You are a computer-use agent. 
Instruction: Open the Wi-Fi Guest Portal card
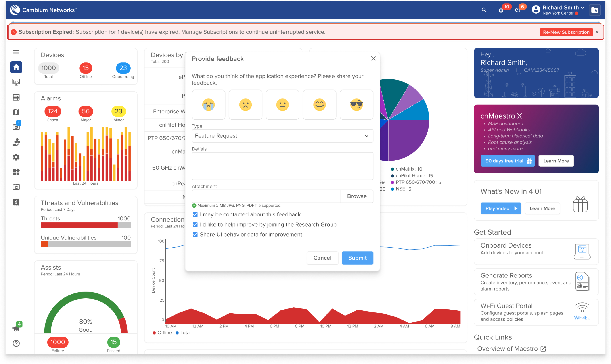(x=536, y=312)
